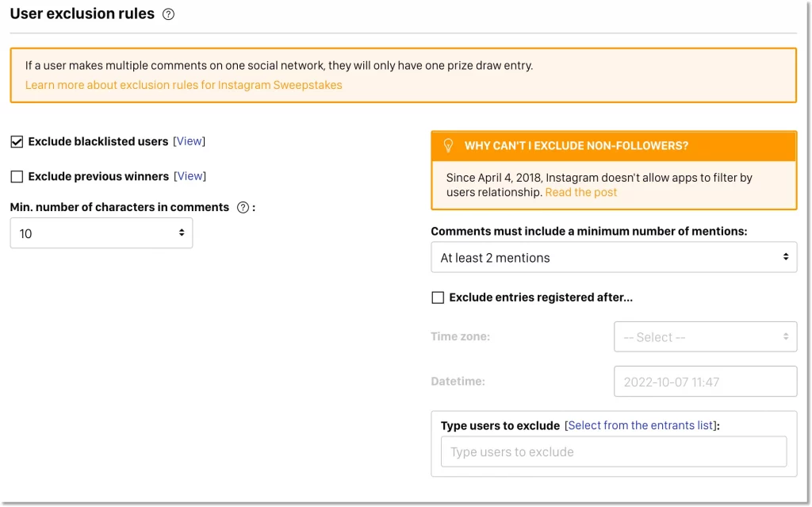Open help icon beside User exclusion rules

coord(168,14)
